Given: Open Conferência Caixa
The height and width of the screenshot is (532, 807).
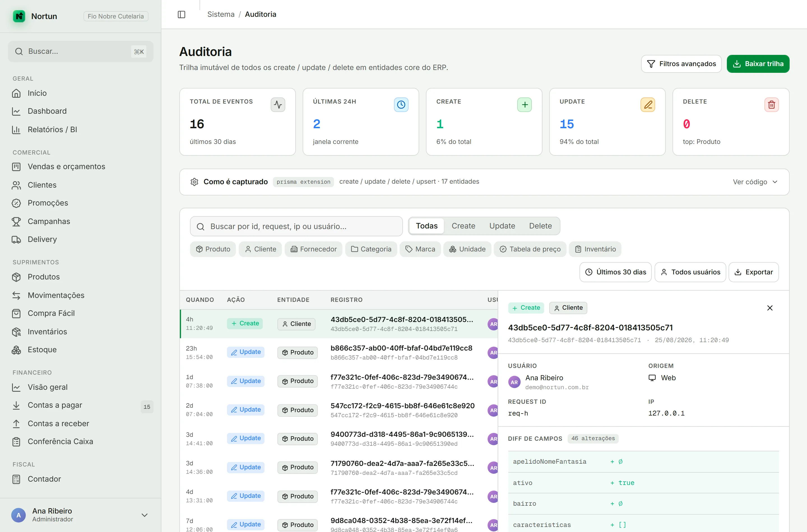Looking at the screenshot, I should pyautogui.click(x=80, y=441).
